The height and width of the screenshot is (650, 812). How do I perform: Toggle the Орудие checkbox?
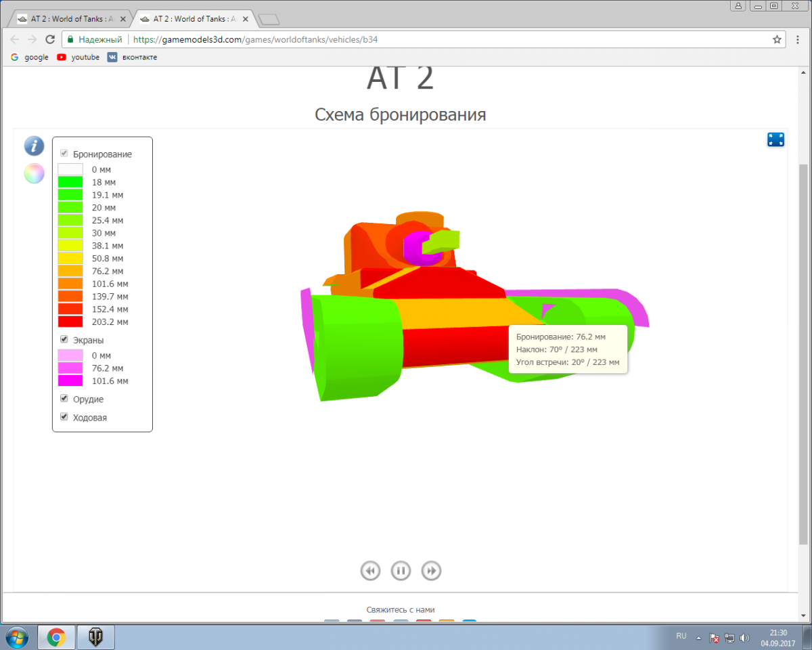click(x=64, y=398)
